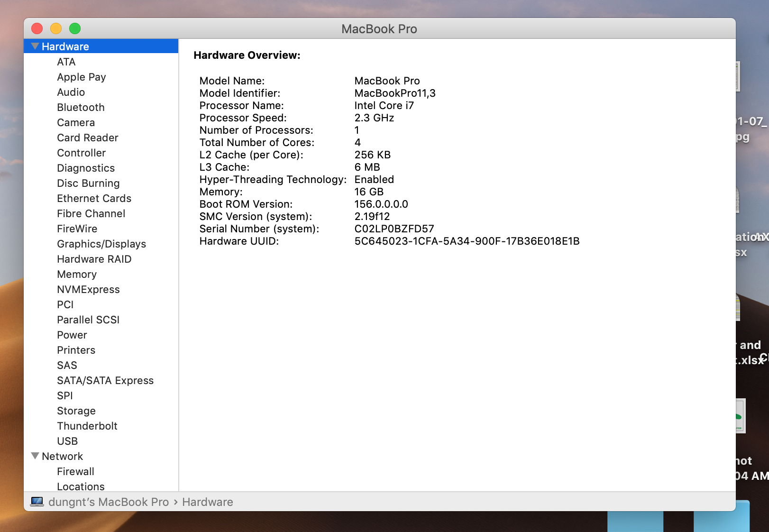This screenshot has height=532, width=769.
Task: Click the green zoom window button
Action: 75,29
